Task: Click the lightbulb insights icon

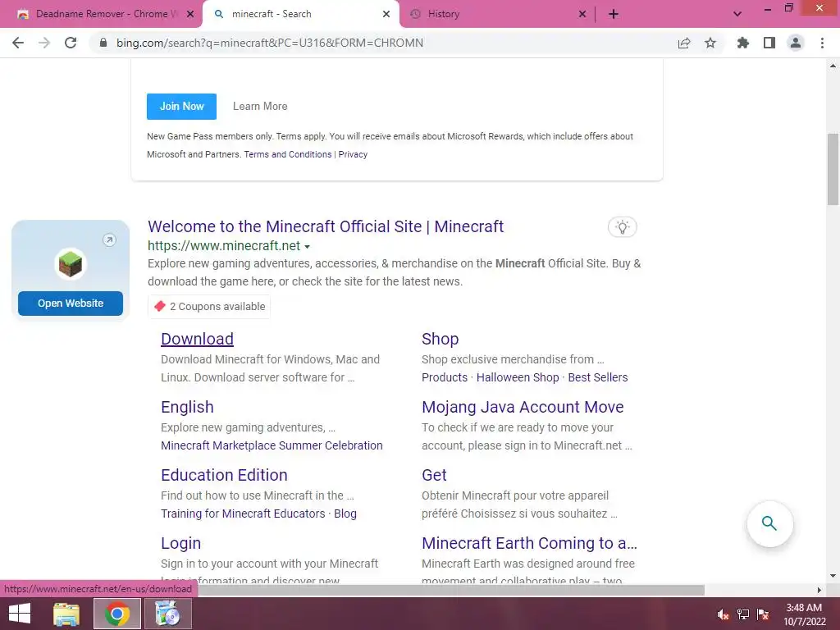Action: click(622, 226)
